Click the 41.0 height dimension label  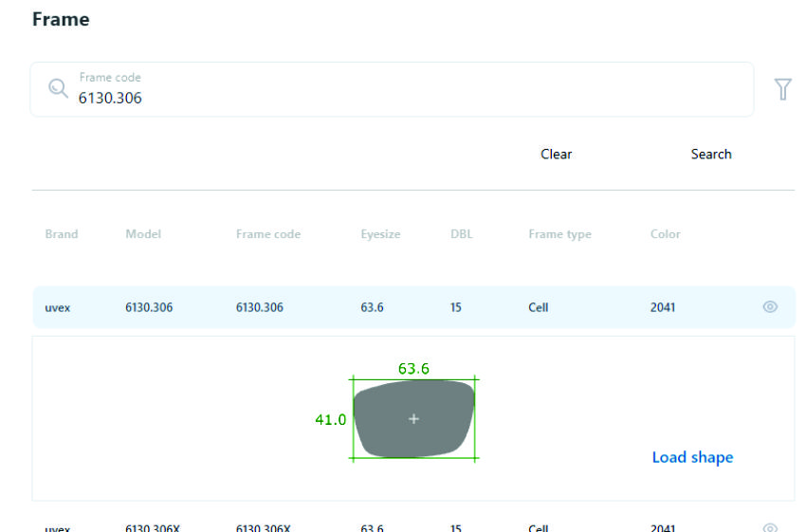tap(330, 419)
